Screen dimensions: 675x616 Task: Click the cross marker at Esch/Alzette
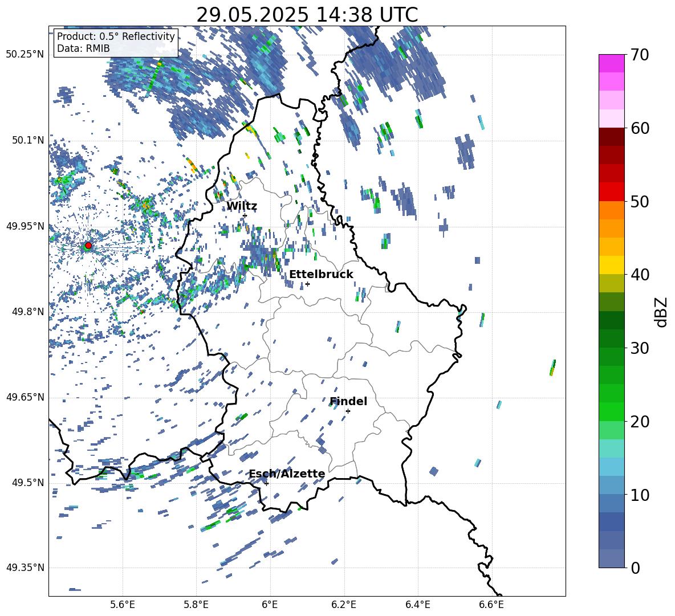[266, 483]
